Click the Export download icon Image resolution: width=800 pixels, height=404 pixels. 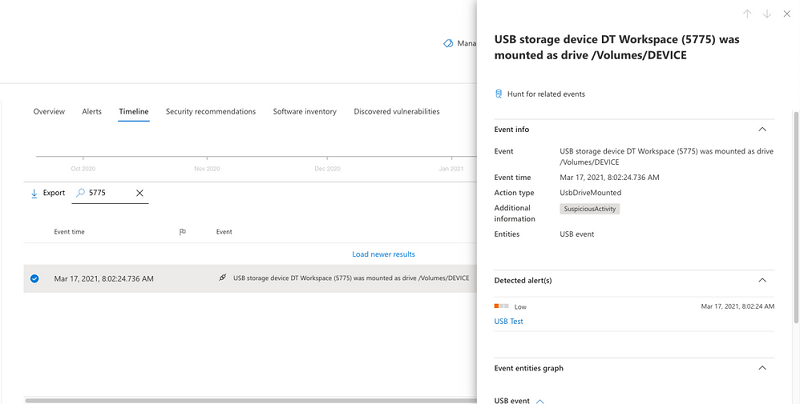click(34, 193)
